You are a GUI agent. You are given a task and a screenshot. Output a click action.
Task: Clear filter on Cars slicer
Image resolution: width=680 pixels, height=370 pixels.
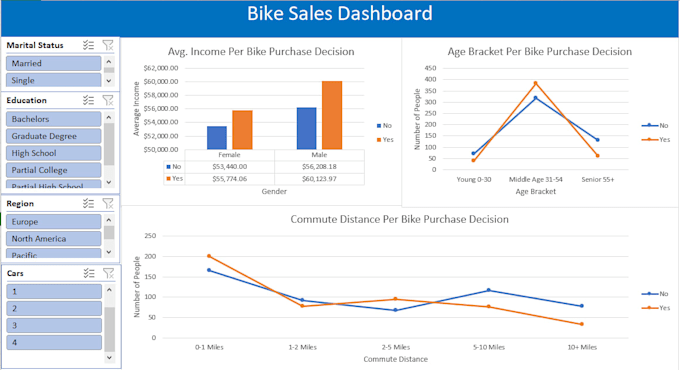point(108,273)
